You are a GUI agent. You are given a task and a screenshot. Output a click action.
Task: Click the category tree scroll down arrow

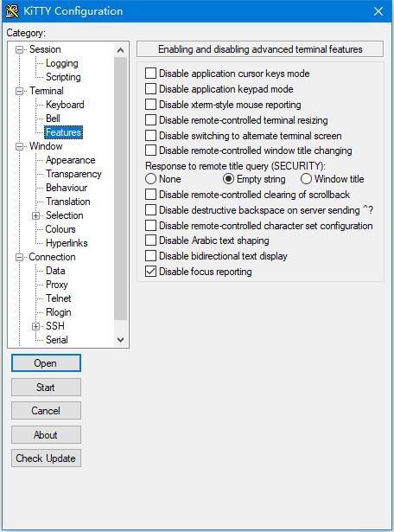121,339
